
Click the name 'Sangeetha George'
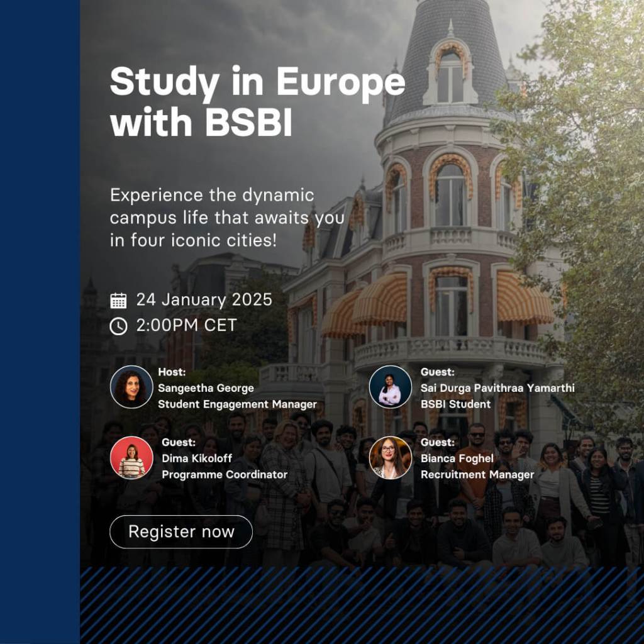(x=206, y=388)
